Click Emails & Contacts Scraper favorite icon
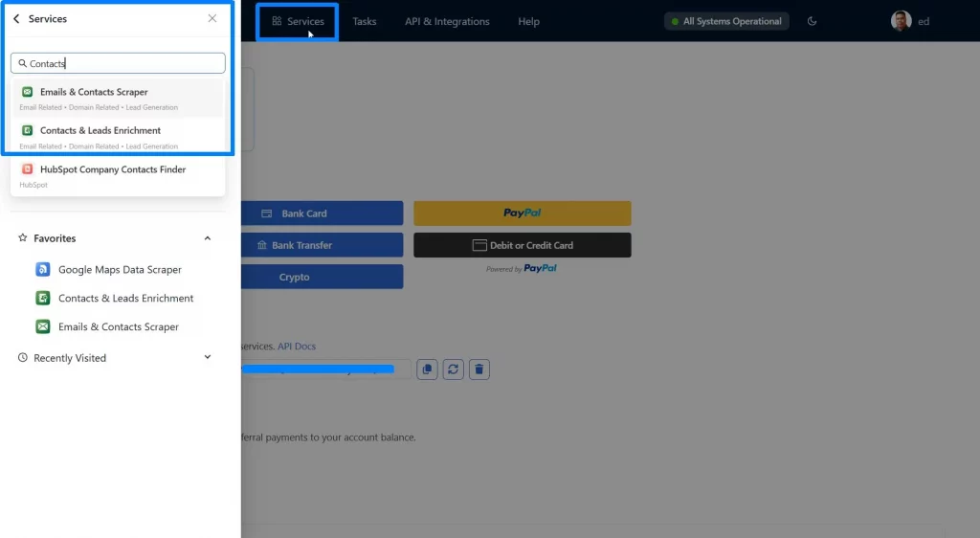Viewport: 980px width, 538px height. click(x=42, y=326)
